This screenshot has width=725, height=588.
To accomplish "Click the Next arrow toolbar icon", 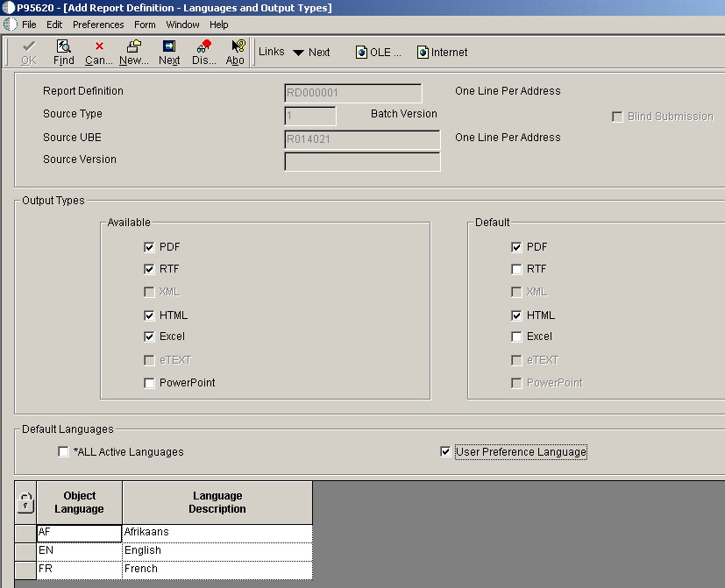I will (169, 46).
